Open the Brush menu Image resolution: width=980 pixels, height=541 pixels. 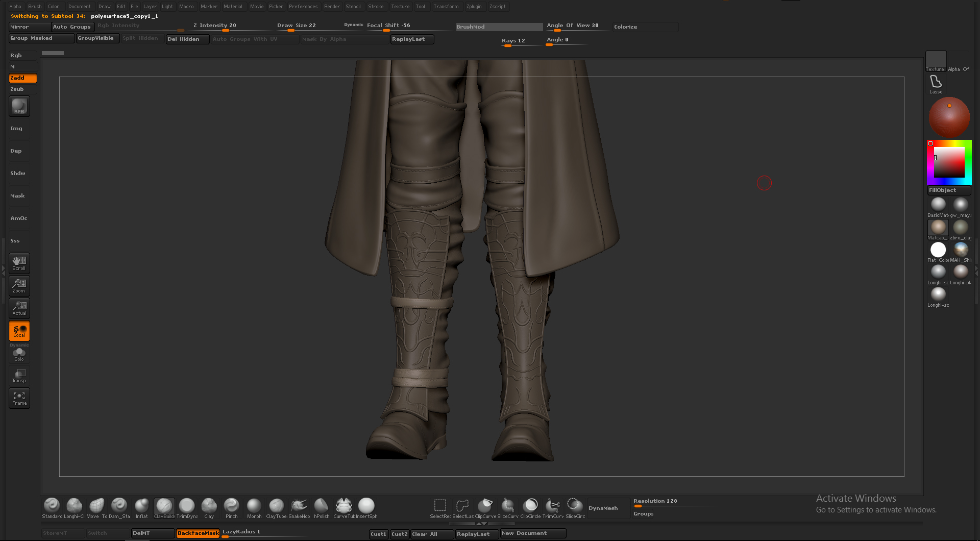(35, 7)
